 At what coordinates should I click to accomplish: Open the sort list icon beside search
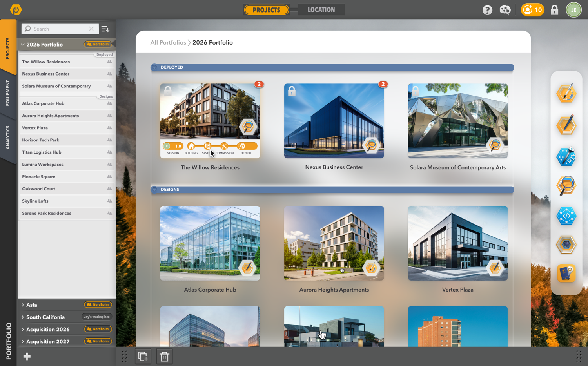coord(105,29)
